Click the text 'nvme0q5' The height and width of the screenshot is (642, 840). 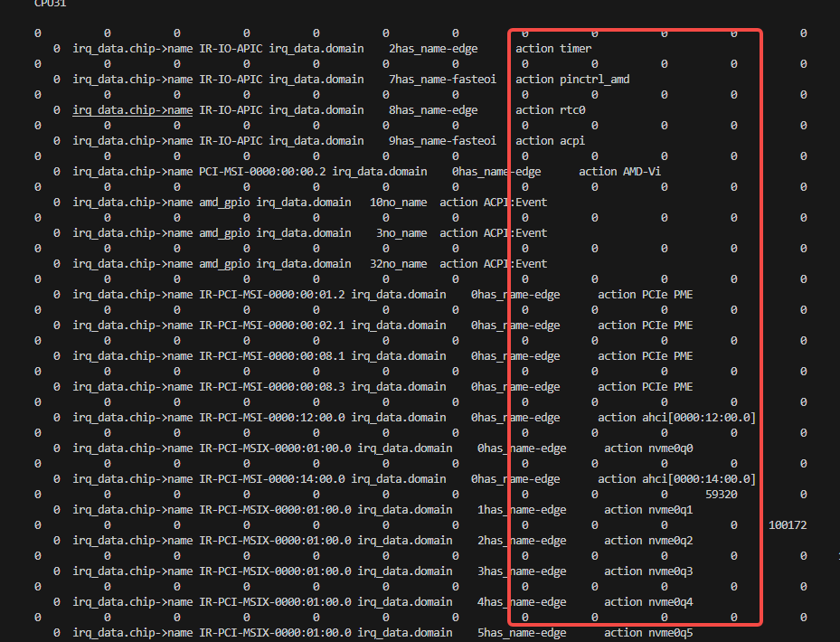point(671,633)
